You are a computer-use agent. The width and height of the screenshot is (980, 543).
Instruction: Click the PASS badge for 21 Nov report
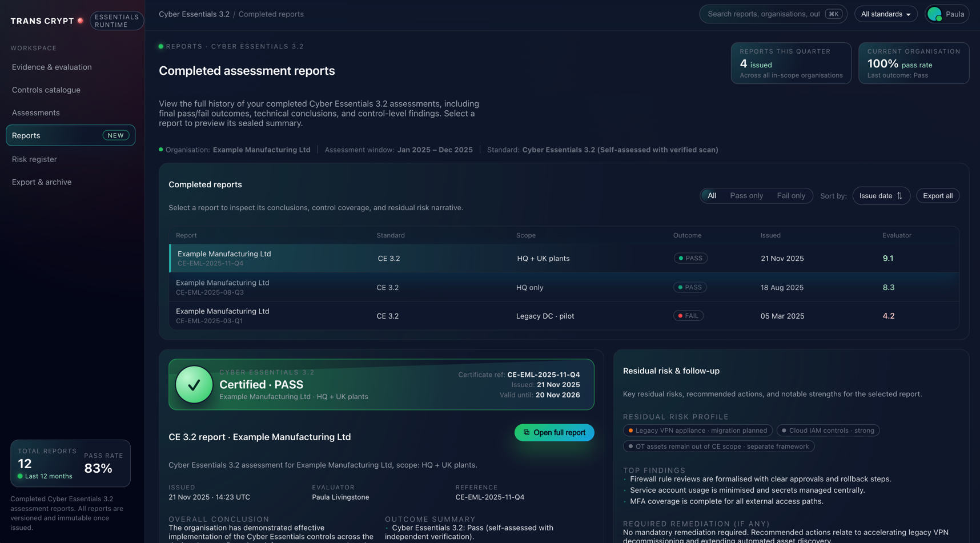690,259
